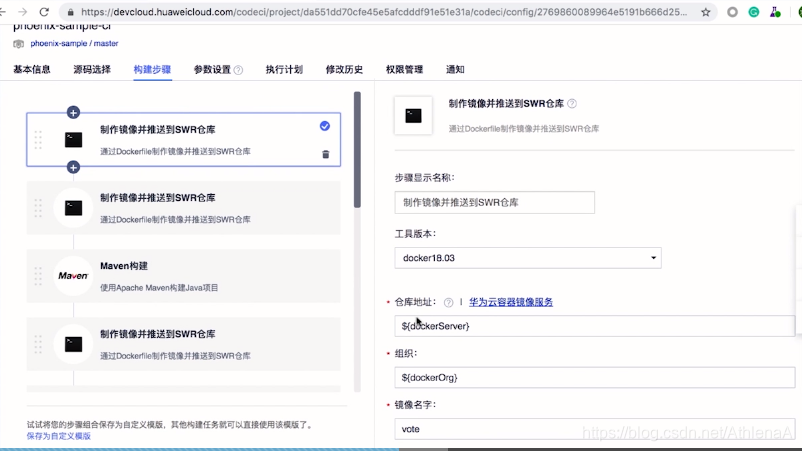802x451 pixels.
Task: Click drag handle of Maven构建 step
Action: pyautogui.click(x=38, y=276)
